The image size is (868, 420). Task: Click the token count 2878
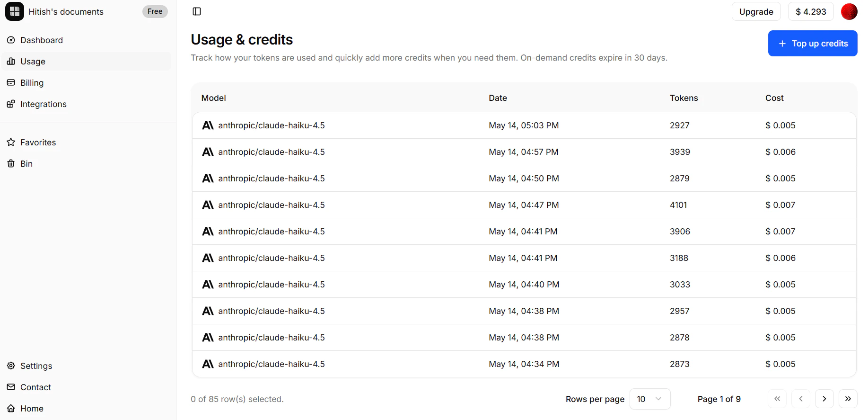680,338
